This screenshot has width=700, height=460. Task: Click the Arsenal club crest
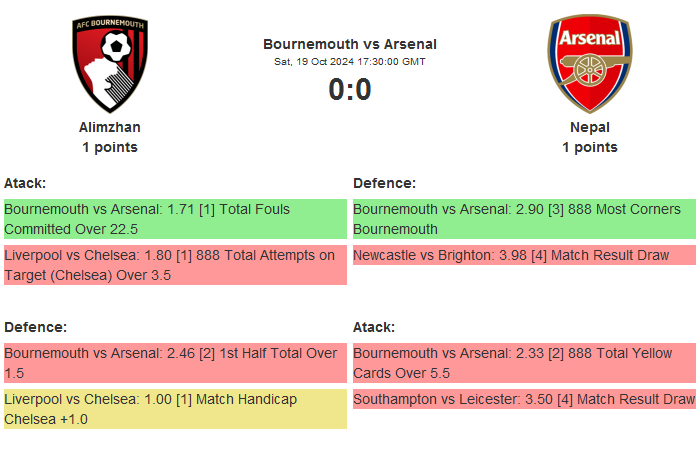click(x=589, y=64)
